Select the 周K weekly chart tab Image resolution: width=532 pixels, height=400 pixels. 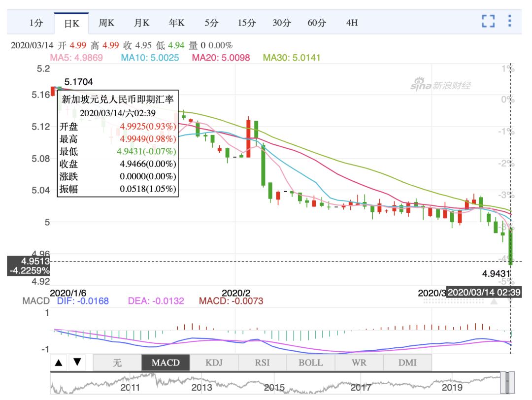[x=106, y=23]
